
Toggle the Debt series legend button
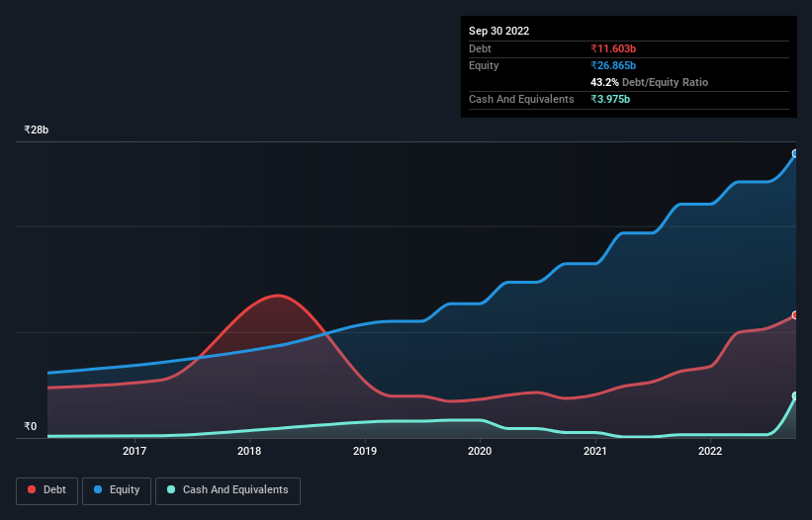pyautogui.click(x=46, y=490)
